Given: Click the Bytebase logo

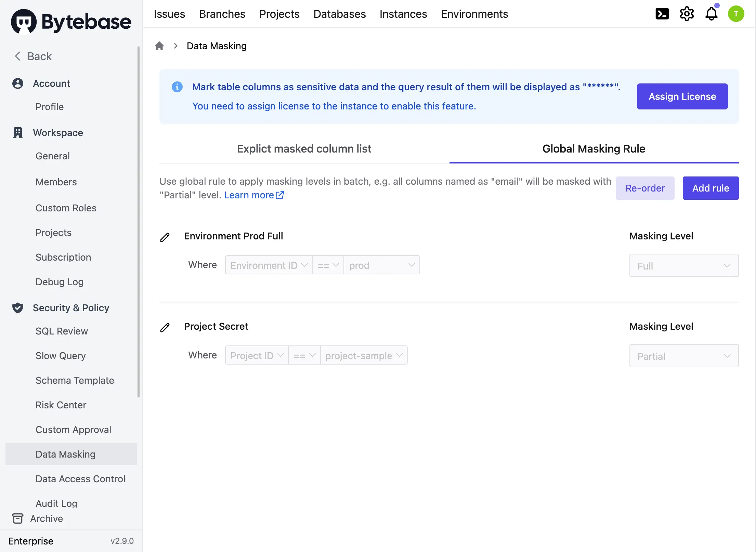Looking at the screenshot, I should [x=71, y=22].
